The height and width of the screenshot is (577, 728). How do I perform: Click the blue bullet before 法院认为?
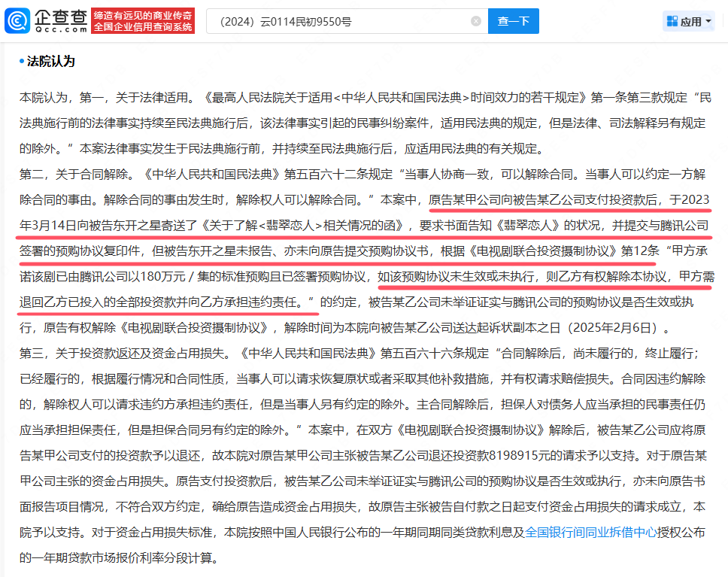(22, 62)
